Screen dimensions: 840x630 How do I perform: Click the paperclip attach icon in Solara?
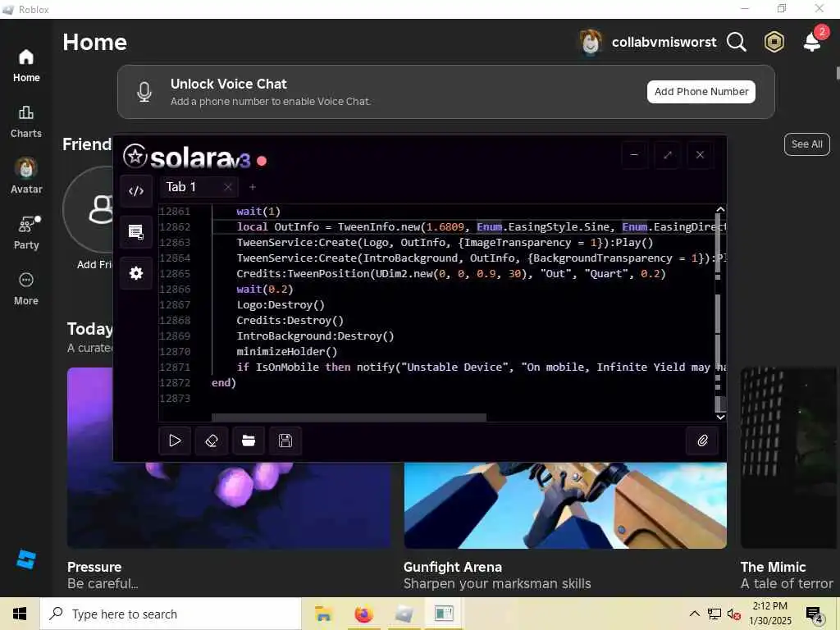tap(702, 441)
